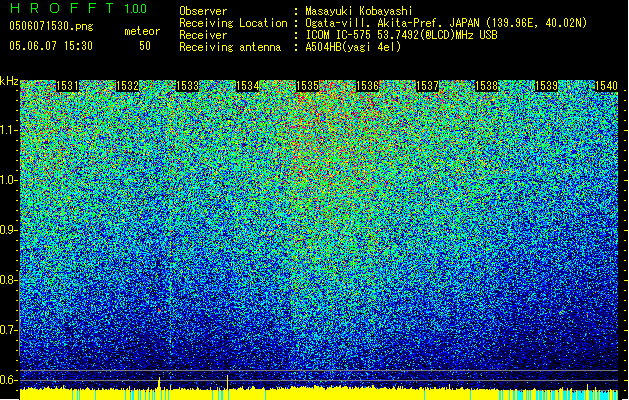The height and width of the screenshot is (400, 629).
Task: Click the 0.6 kHz axis tick label
Action: click(x=7, y=380)
